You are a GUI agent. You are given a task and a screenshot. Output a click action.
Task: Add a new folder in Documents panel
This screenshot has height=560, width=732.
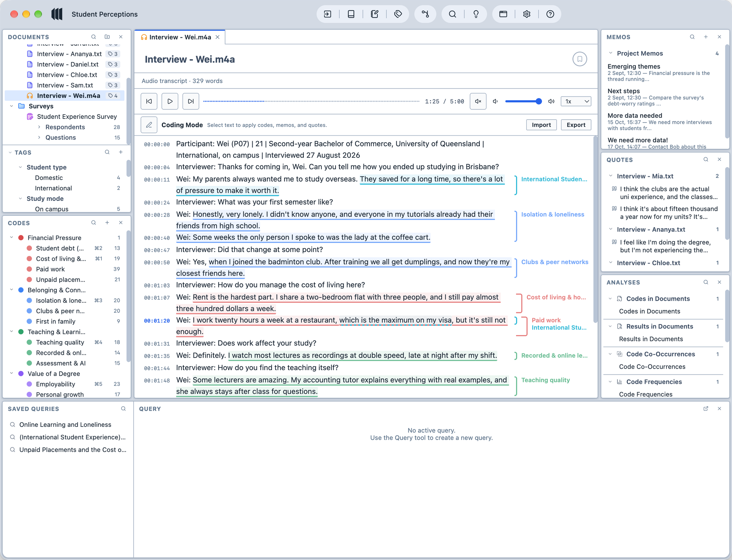(107, 37)
